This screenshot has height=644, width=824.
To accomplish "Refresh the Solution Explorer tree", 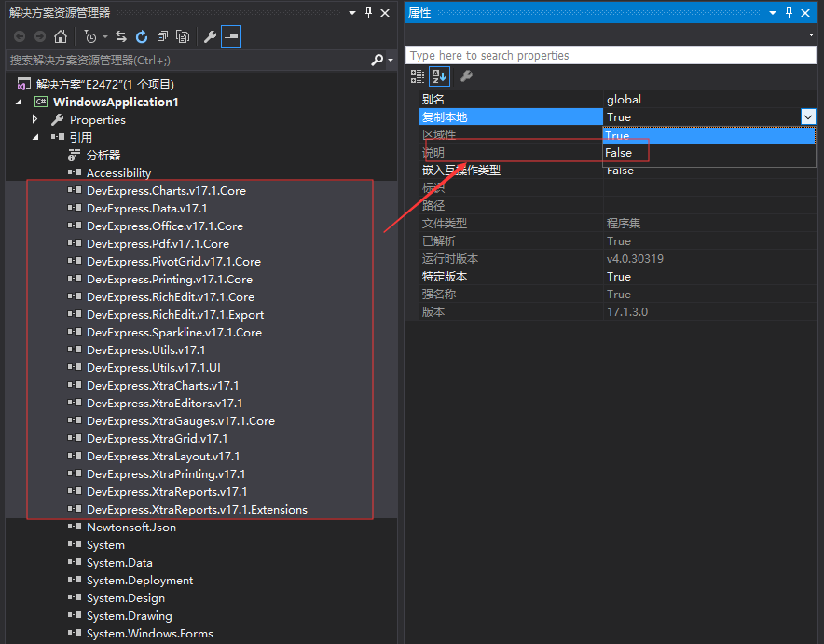I will click(142, 36).
